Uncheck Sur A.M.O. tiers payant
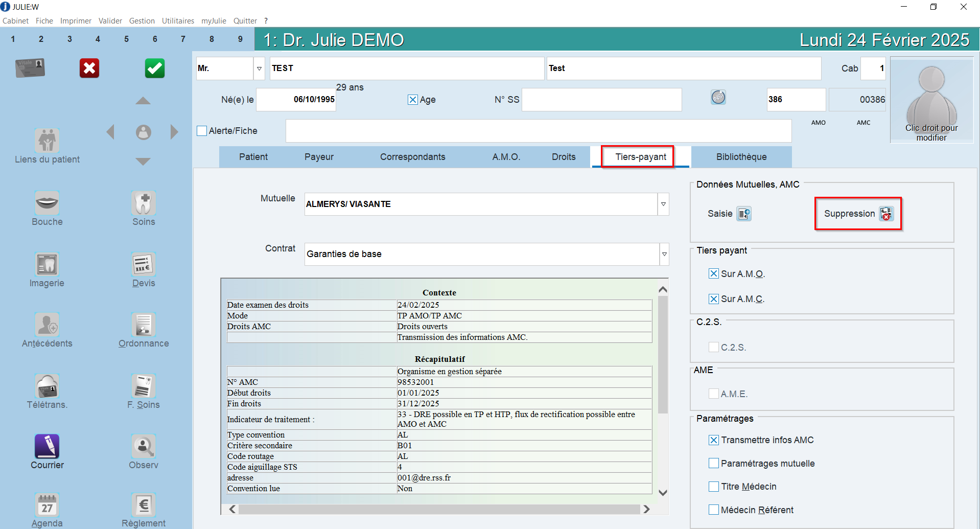 714,274
